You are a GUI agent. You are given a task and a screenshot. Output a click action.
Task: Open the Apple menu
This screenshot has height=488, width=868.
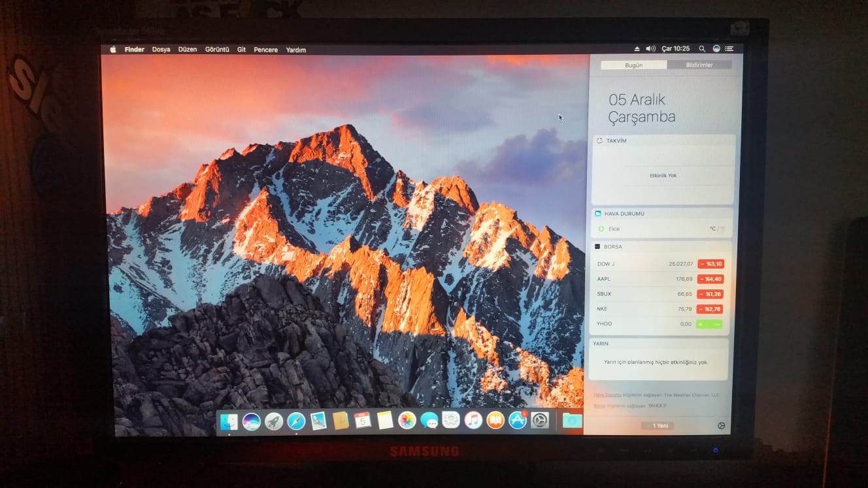click(x=112, y=50)
